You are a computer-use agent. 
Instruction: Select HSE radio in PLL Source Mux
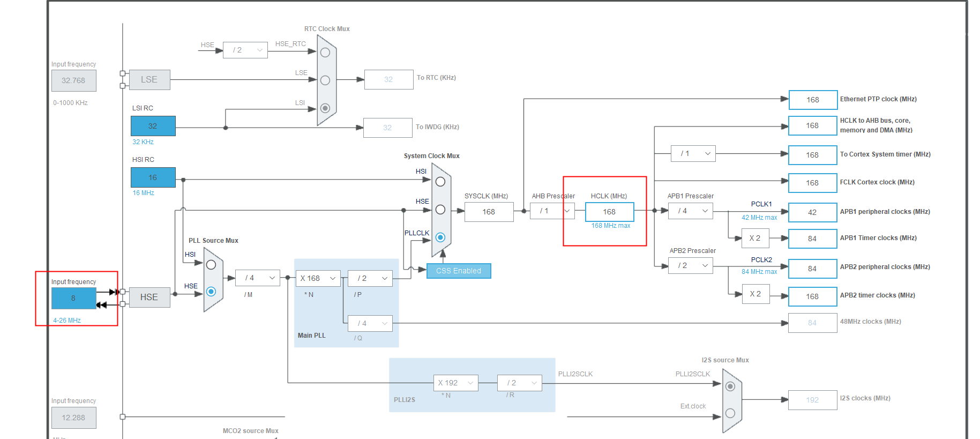pyautogui.click(x=211, y=292)
